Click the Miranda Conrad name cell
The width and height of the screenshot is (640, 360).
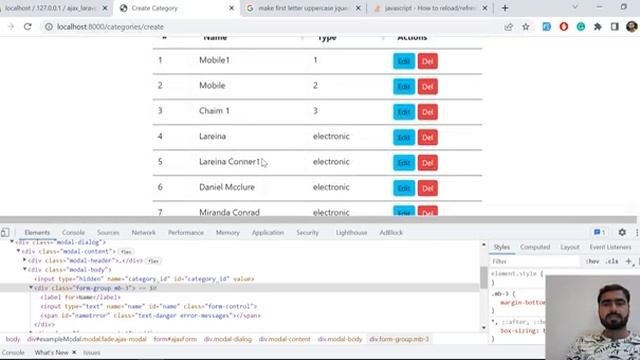[229, 213]
